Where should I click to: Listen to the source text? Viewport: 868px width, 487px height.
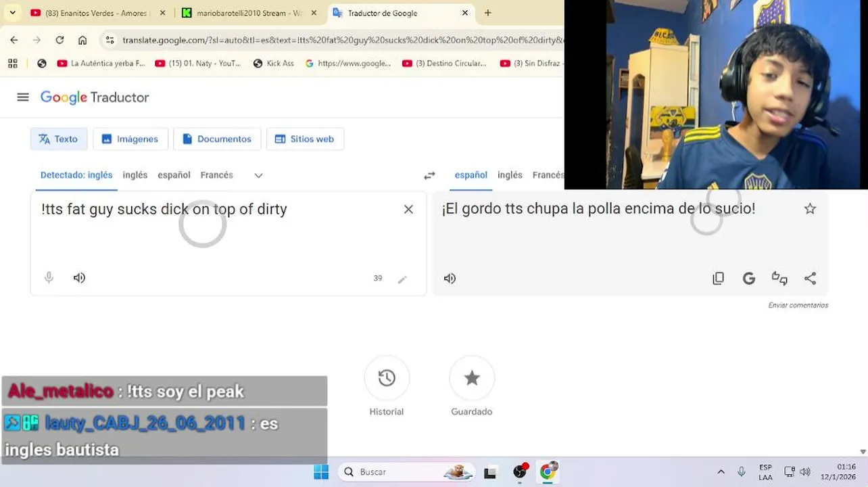[x=79, y=278]
